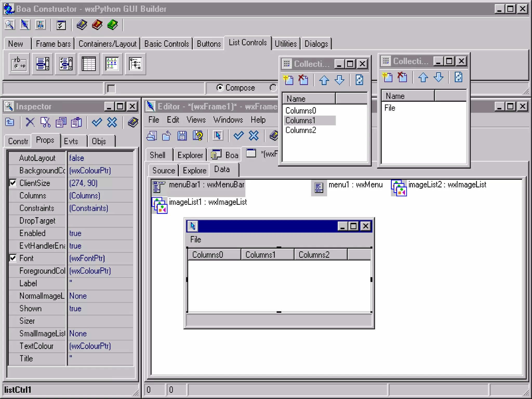Click move-up arrow in Columns collection editor
This screenshot has height=399, width=532.
pos(324,80)
